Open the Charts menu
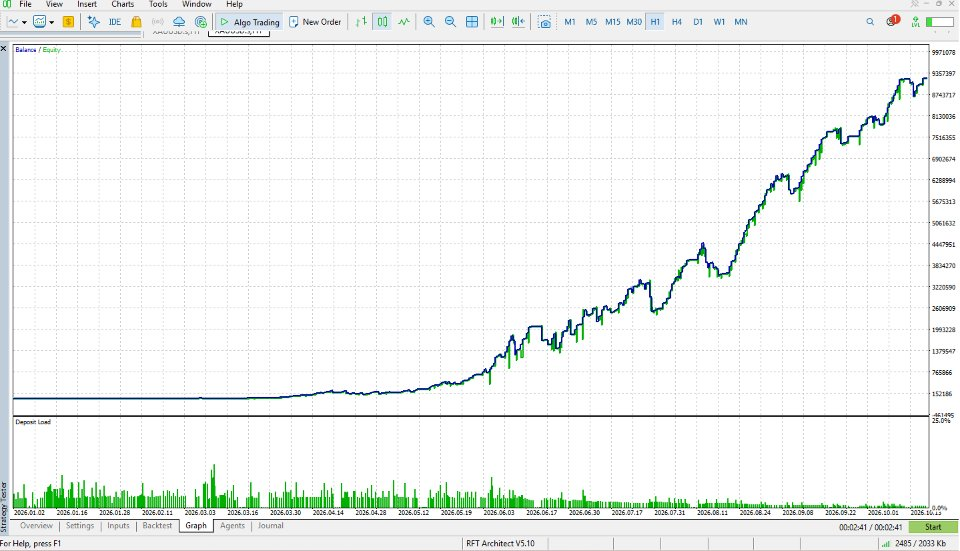 point(122,4)
